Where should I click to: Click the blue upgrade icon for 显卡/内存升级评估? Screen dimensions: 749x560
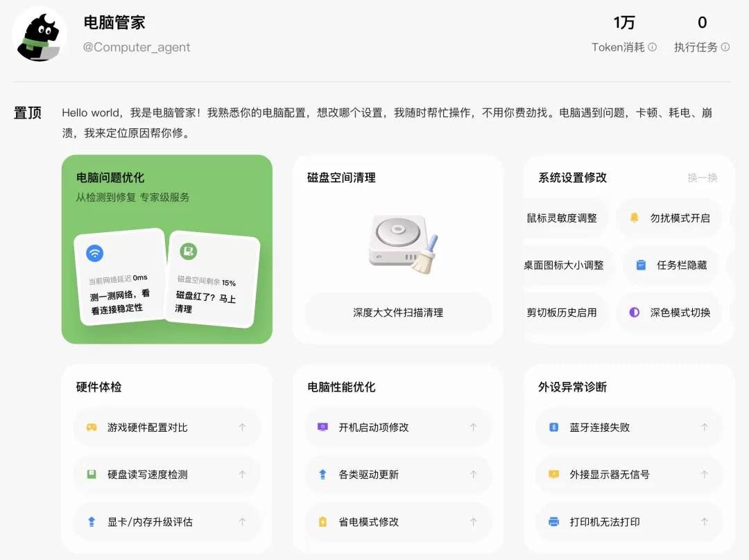click(x=92, y=522)
